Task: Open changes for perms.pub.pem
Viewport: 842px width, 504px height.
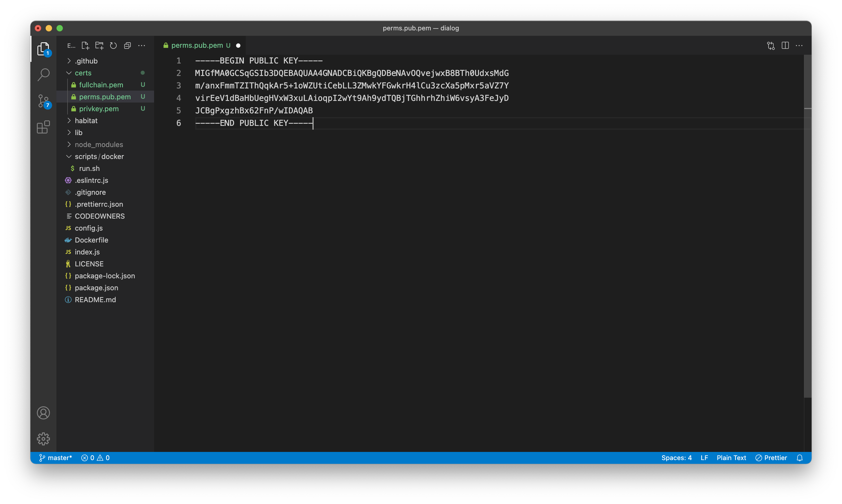Action: point(771,46)
